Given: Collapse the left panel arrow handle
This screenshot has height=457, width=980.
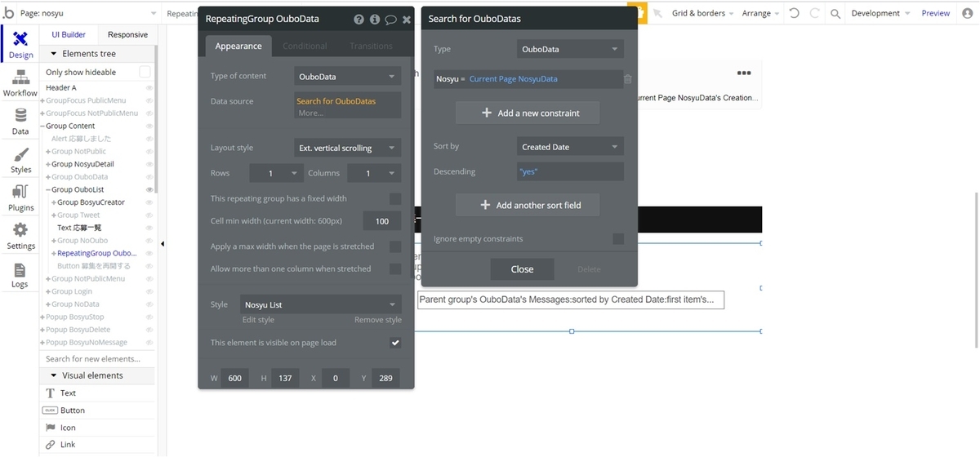Looking at the screenshot, I should click(x=162, y=244).
